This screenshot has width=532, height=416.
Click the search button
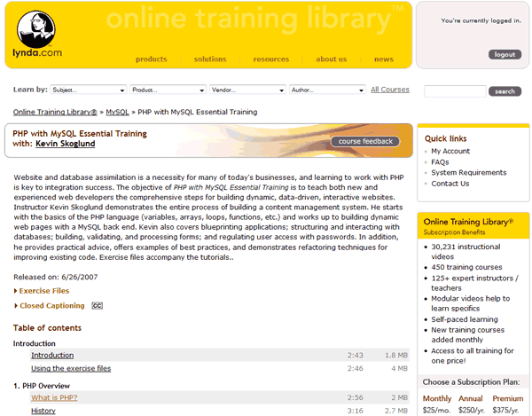[x=505, y=91]
